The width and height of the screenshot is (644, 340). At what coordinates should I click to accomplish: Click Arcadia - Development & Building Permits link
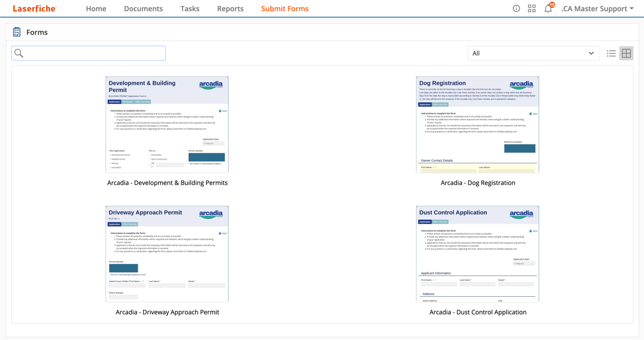tap(168, 183)
